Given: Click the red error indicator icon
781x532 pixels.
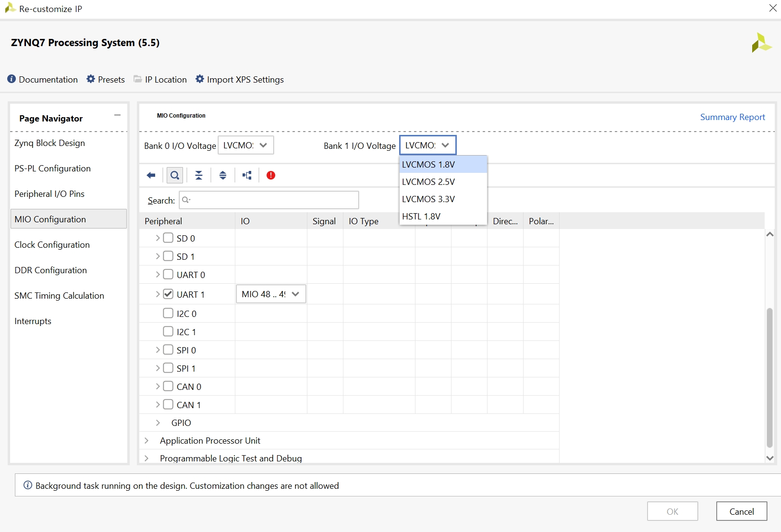Looking at the screenshot, I should pos(271,175).
